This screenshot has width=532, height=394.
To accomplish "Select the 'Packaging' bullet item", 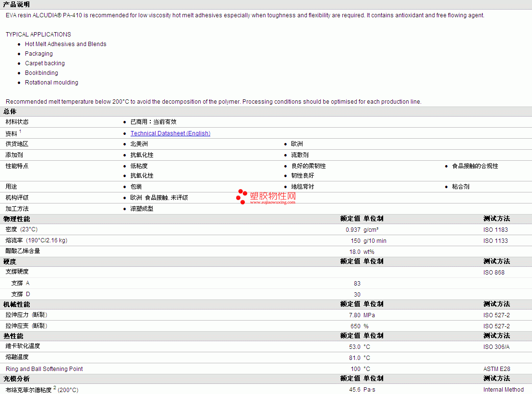I will (x=39, y=54).
